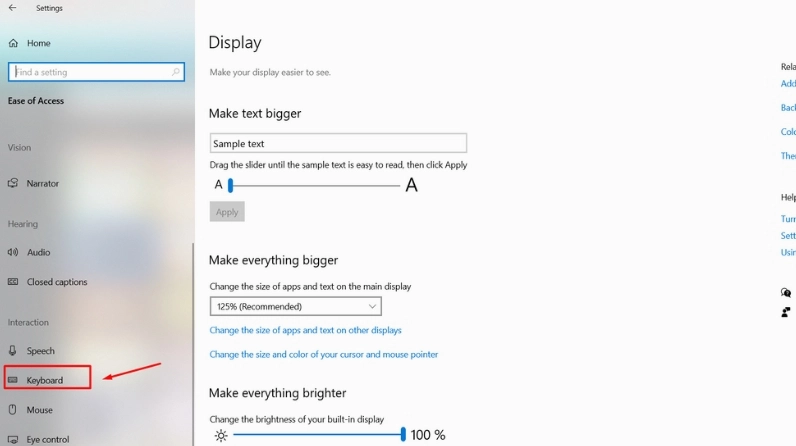Click the back arrow in Settings title bar
Viewport: 796px width, 446px height.
(12, 8)
